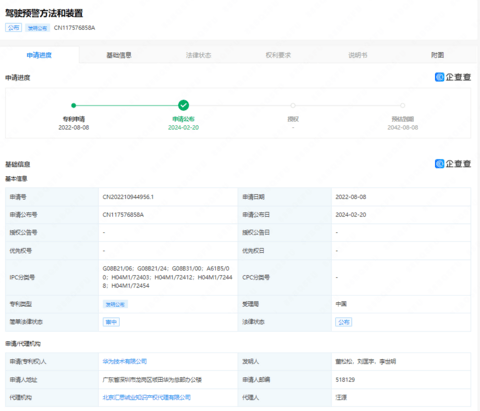Click the 发明公布 tag under the title
This screenshot has width=480, height=411.
pos(37,28)
